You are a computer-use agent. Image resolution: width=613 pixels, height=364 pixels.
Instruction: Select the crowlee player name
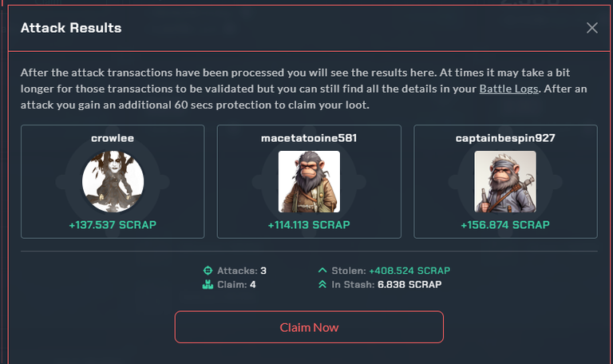coord(113,138)
